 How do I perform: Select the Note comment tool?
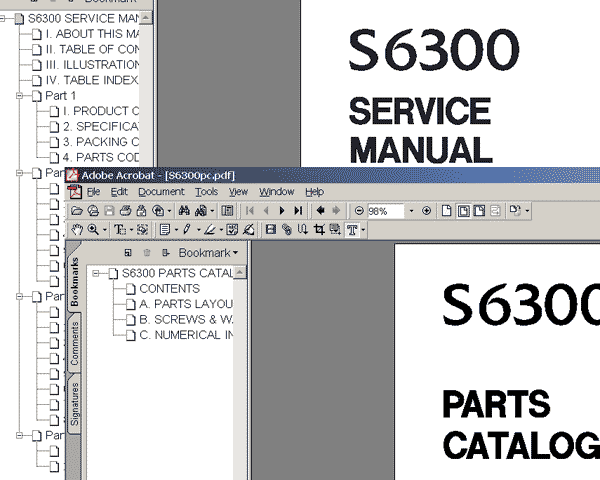tap(165, 230)
